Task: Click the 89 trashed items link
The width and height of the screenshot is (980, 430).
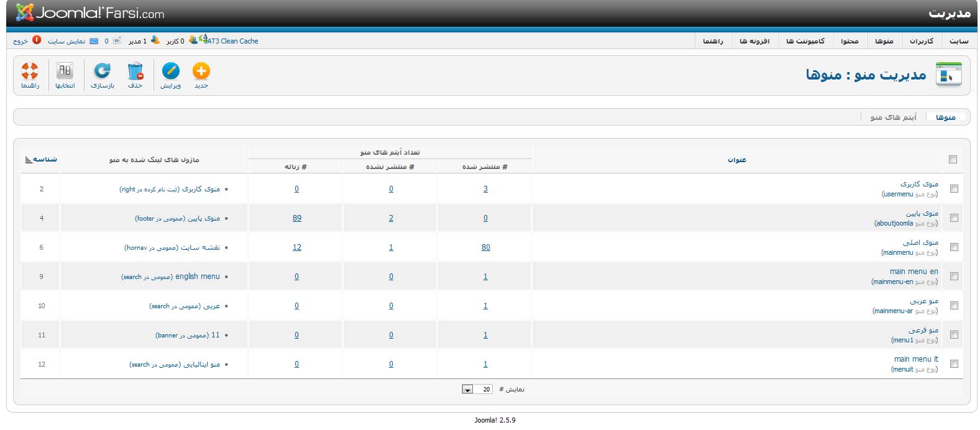Action: click(x=297, y=218)
